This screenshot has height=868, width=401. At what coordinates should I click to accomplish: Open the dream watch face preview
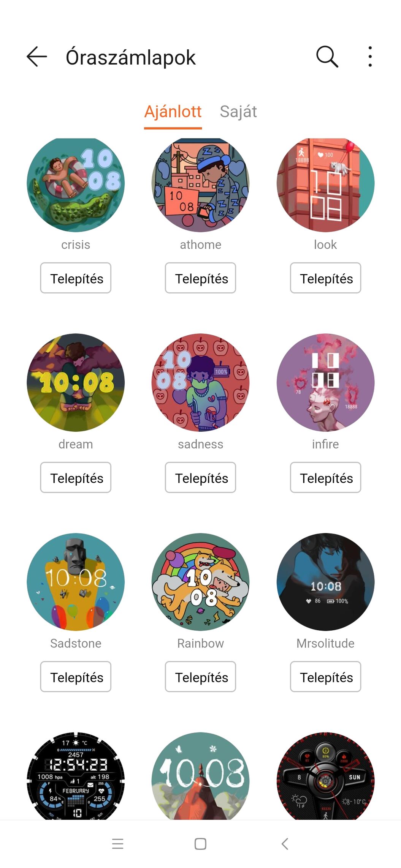click(x=76, y=382)
